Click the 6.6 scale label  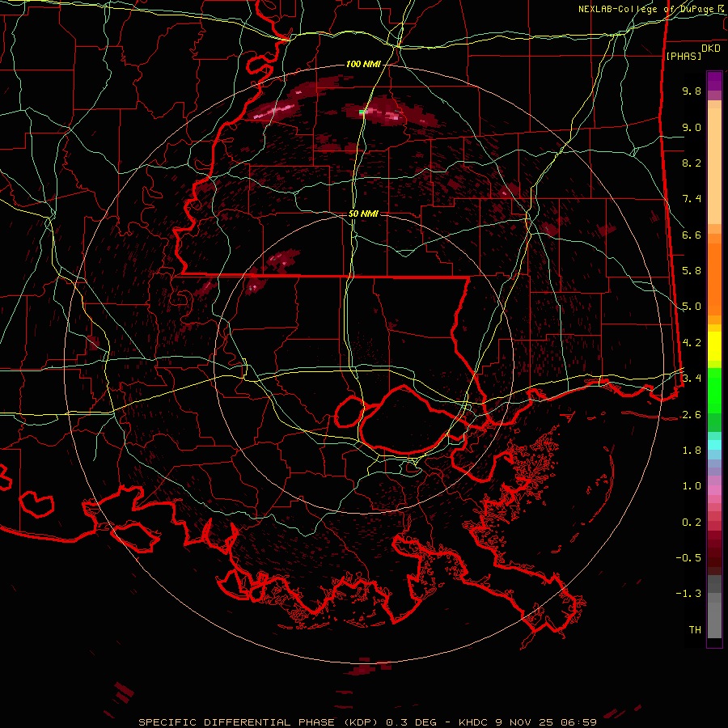(x=692, y=235)
